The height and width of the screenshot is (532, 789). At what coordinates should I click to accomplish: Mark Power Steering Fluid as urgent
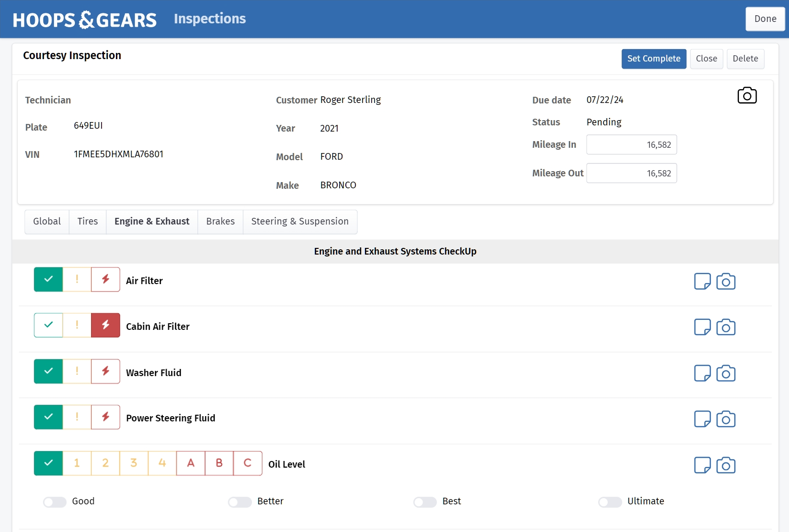point(105,417)
